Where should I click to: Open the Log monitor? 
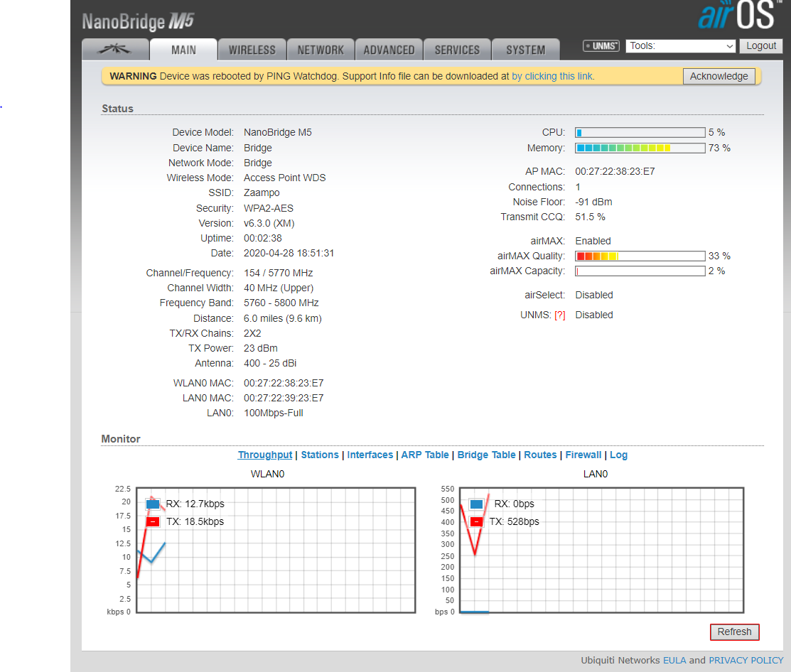click(618, 455)
